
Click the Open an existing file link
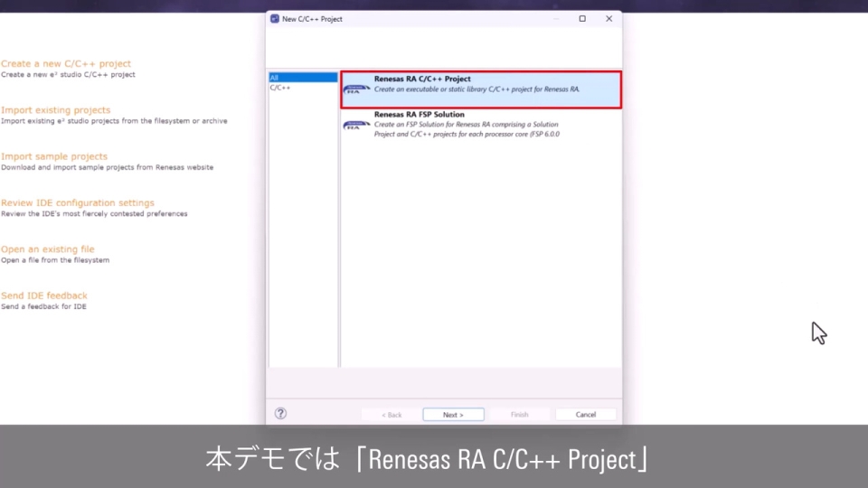47,249
